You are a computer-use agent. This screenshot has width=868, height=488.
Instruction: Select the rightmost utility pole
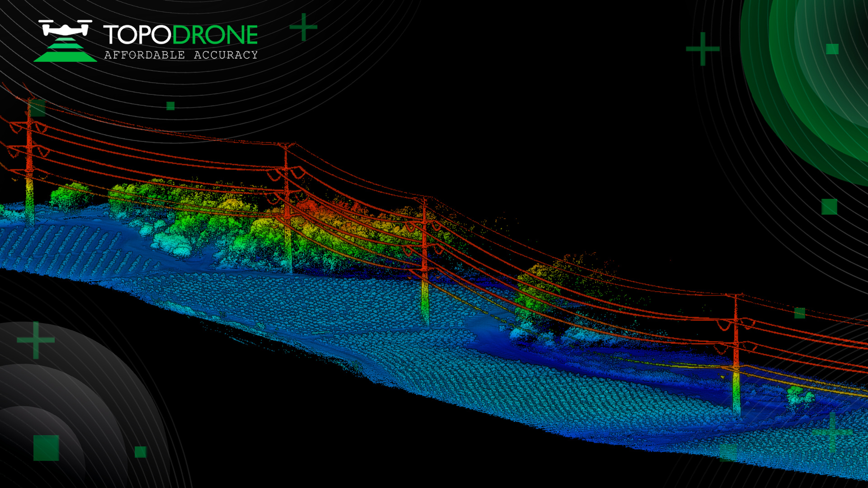pos(736,352)
